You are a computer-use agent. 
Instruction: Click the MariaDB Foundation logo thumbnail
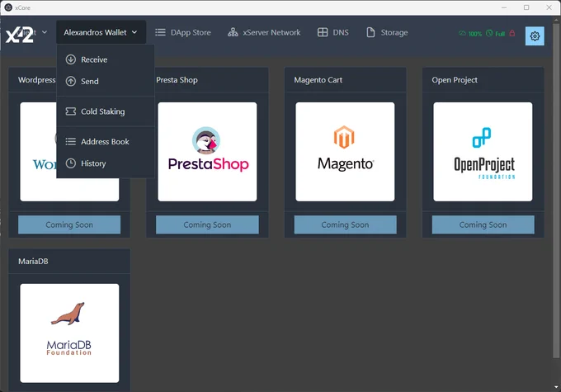click(69, 333)
